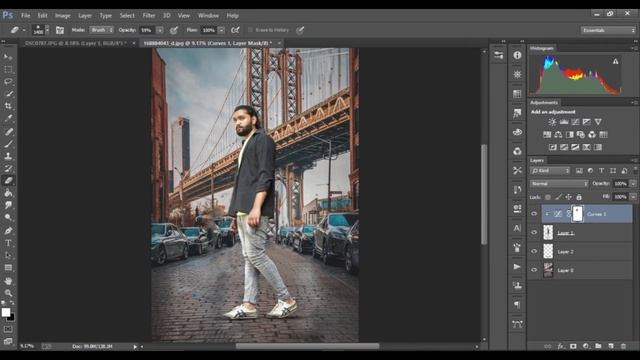This screenshot has width=640, height=360.
Task: Open the eraser Opacity slider dropdown
Action: (160, 30)
